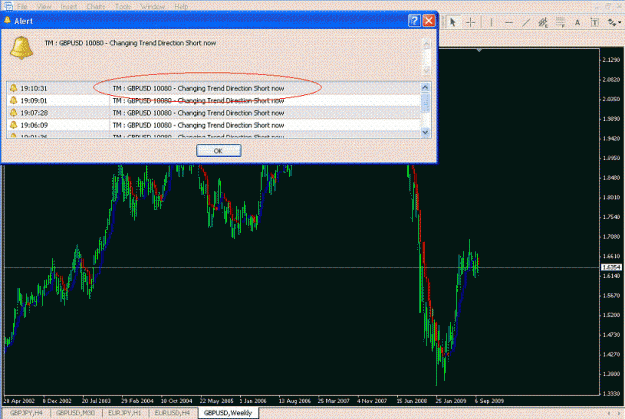The height and width of the screenshot is (419, 625).
Task: Open the File menu in main window
Action: point(22,6)
